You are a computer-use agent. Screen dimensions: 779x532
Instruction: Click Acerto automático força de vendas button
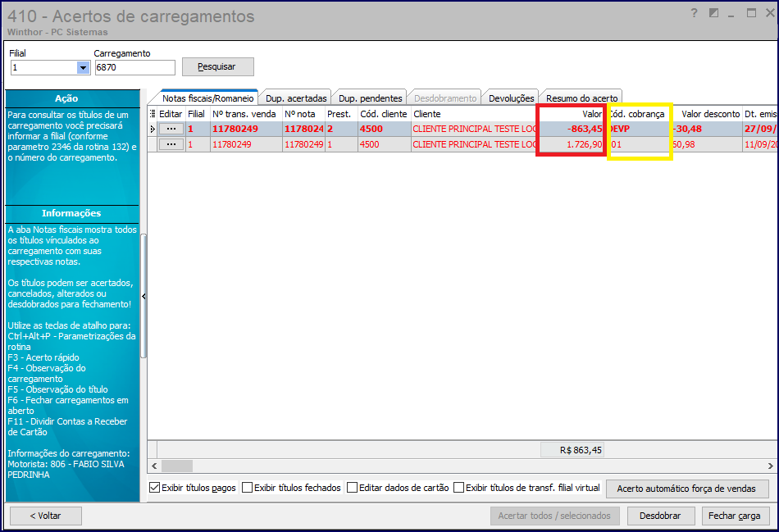click(x=686, y=489)
